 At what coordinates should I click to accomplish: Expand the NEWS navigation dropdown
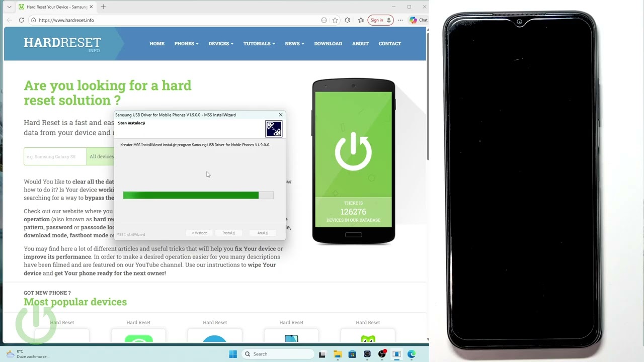(294, 44)
